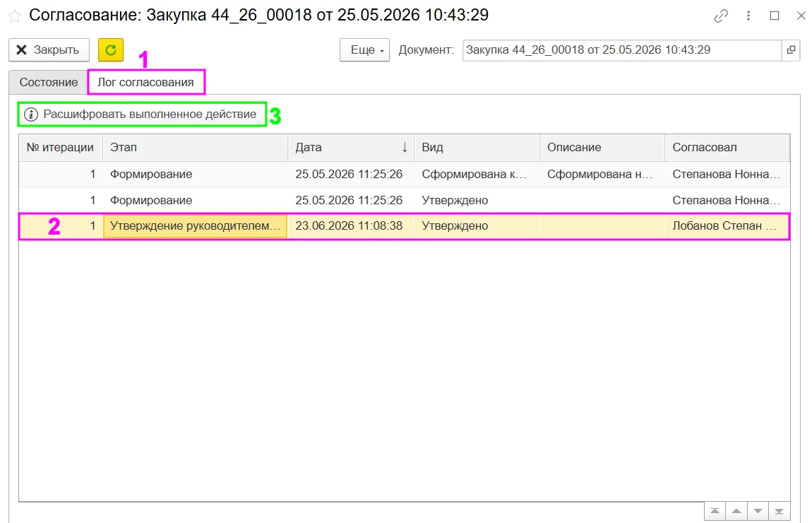Viewport: 812px width, 523px height.
Task: Maximize the approval window
Action: point(775,16)
